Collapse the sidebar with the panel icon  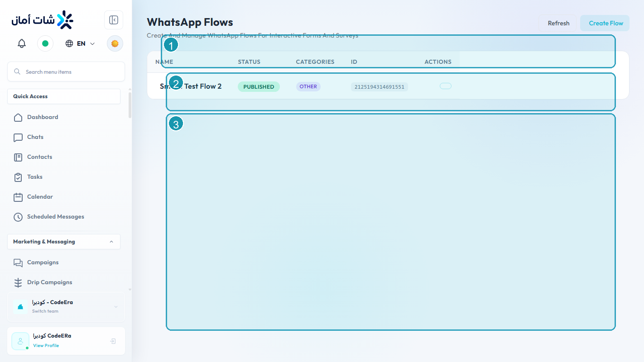point(114,20)
